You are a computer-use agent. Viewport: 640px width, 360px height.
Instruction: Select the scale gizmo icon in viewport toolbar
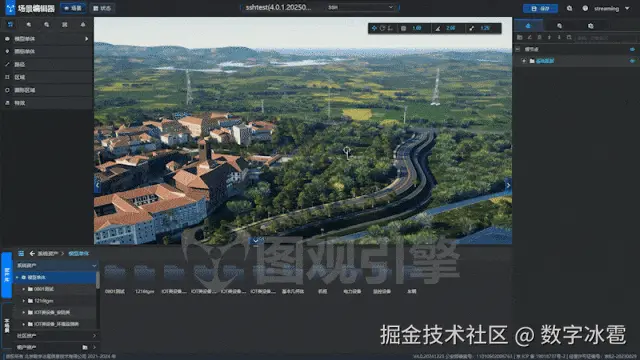pos(390,28)
